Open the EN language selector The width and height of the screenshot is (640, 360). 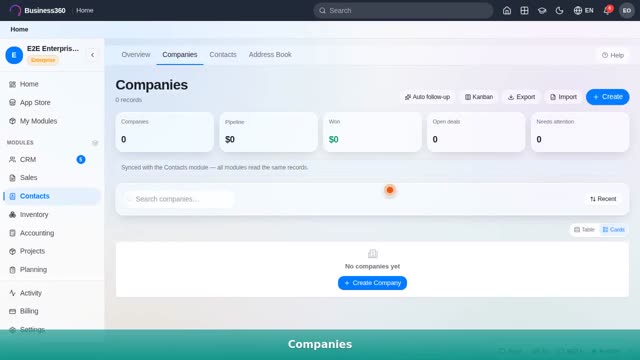583,11
